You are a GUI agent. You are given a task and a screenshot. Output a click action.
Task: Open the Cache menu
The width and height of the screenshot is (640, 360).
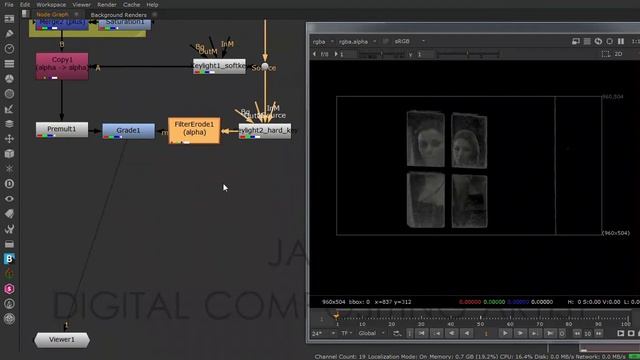tap(131, 5)
